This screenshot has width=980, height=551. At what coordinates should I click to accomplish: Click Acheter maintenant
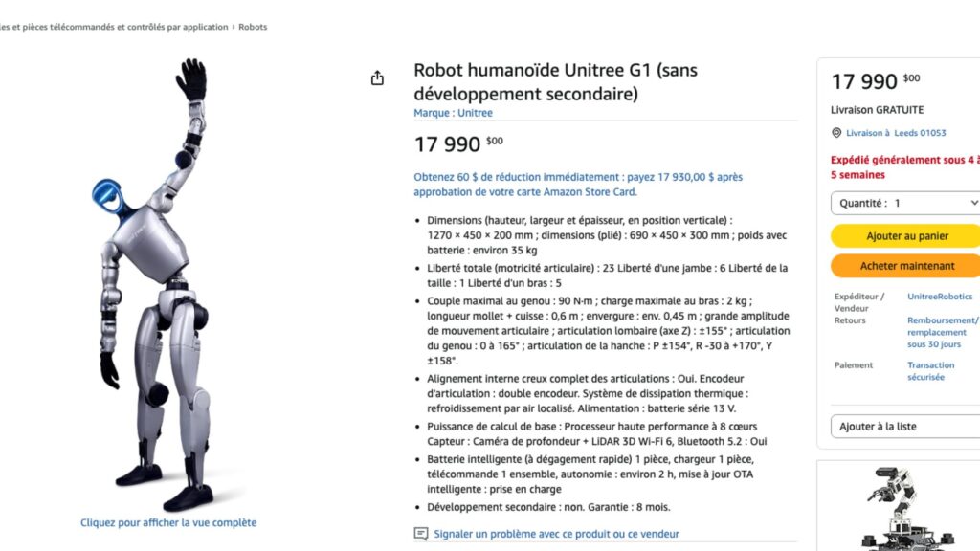click(904, 265)
